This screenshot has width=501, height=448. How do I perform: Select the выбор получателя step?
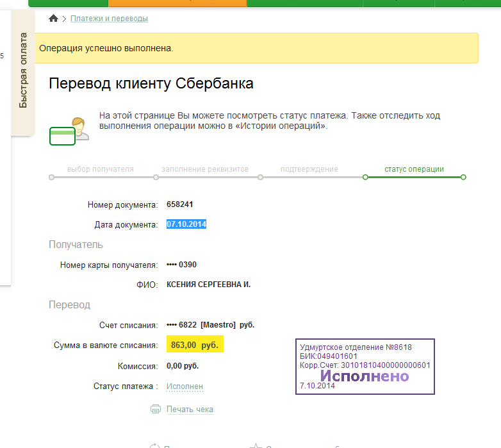click(101, 169)
